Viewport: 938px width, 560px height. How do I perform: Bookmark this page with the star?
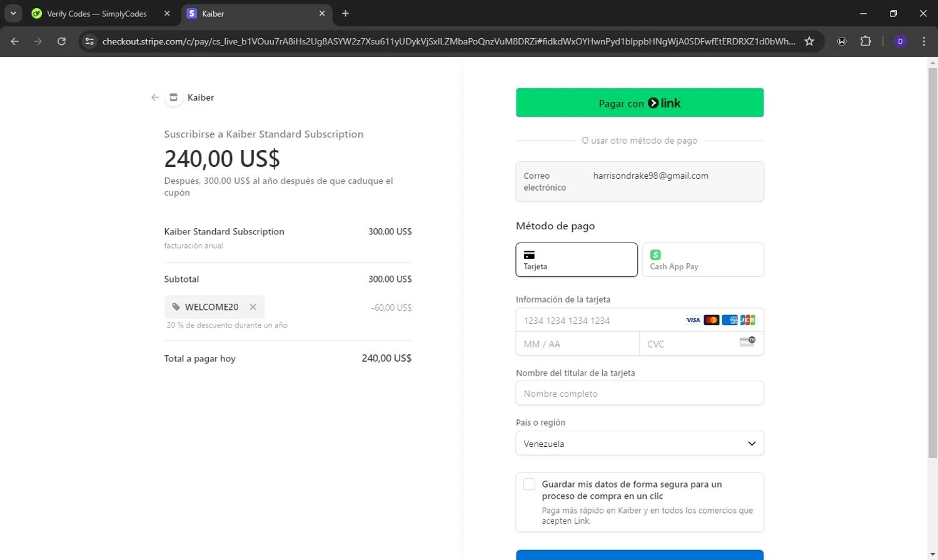coord(809,41)
